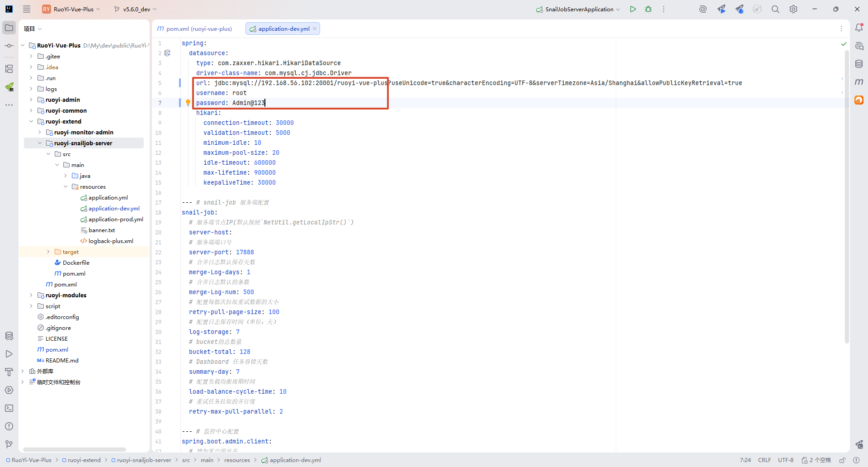
Task: Collapse the ruoyi-snailjob-server folder
Action: point(40,143)
